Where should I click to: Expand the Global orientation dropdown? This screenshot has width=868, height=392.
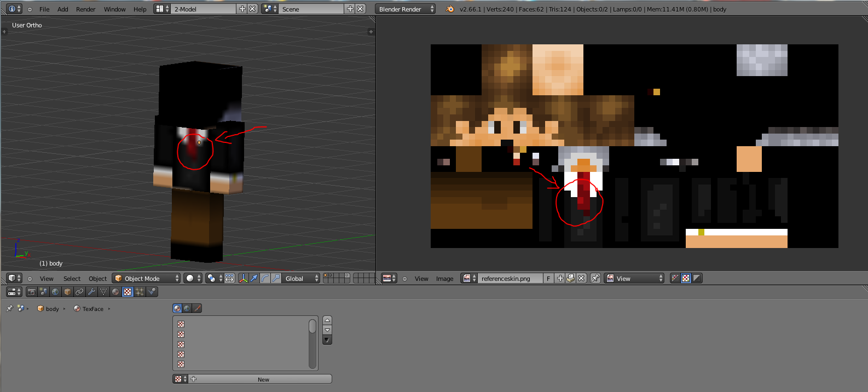(301, 278)
